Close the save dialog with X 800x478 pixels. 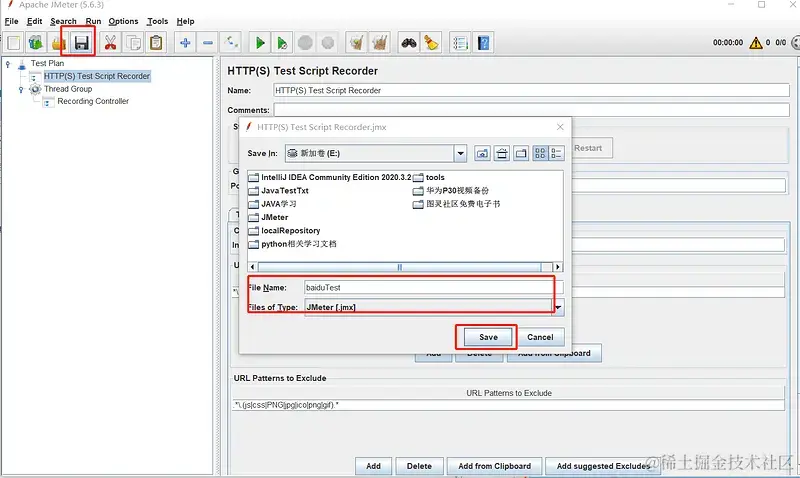(560, 127)
